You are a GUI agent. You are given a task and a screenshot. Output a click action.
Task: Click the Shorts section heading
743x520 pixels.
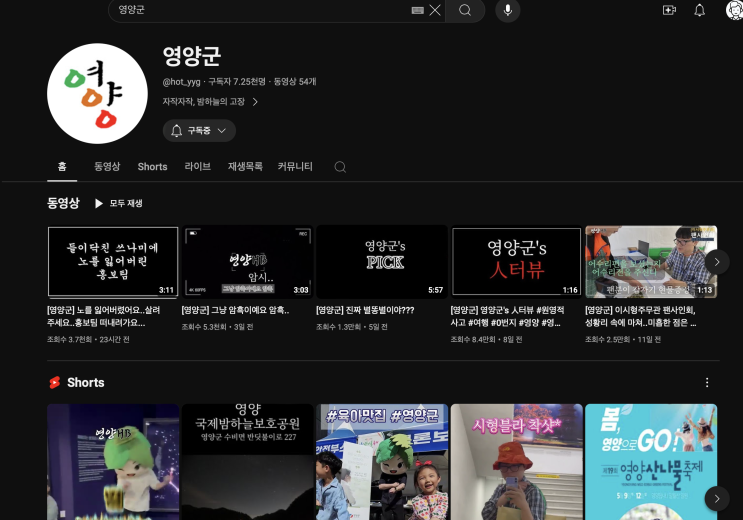[x=86, y=383]
